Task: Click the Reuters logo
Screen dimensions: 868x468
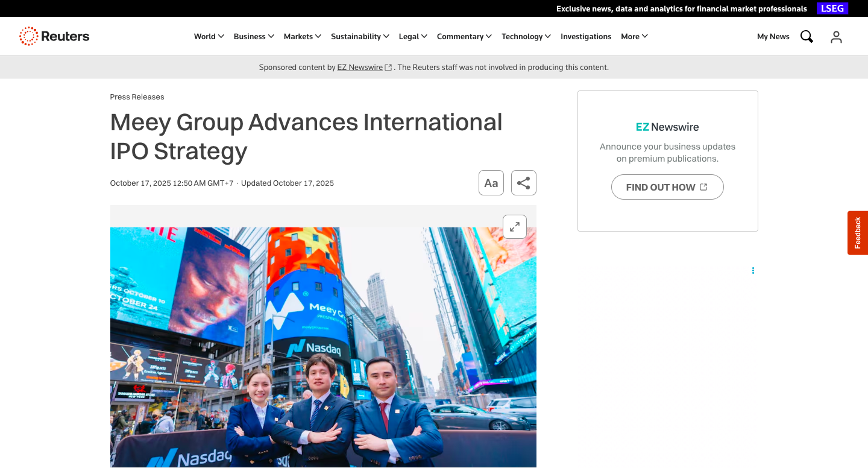Action: tap(54, 36)
